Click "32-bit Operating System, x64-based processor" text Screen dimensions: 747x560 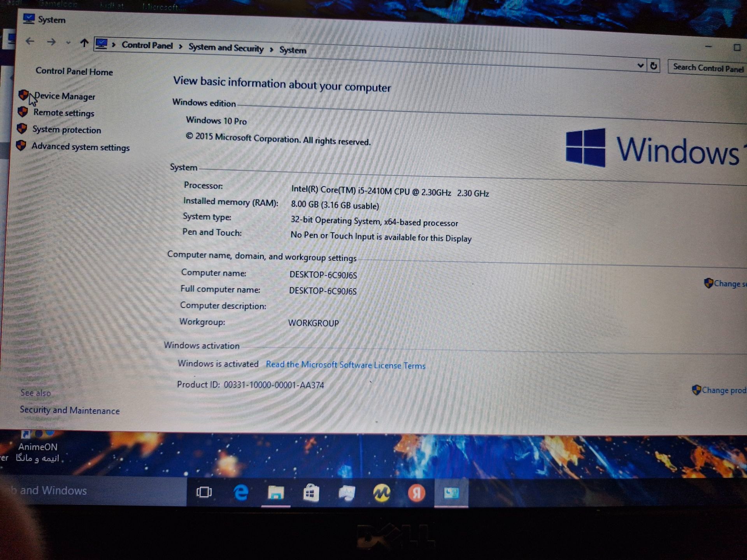374,221
